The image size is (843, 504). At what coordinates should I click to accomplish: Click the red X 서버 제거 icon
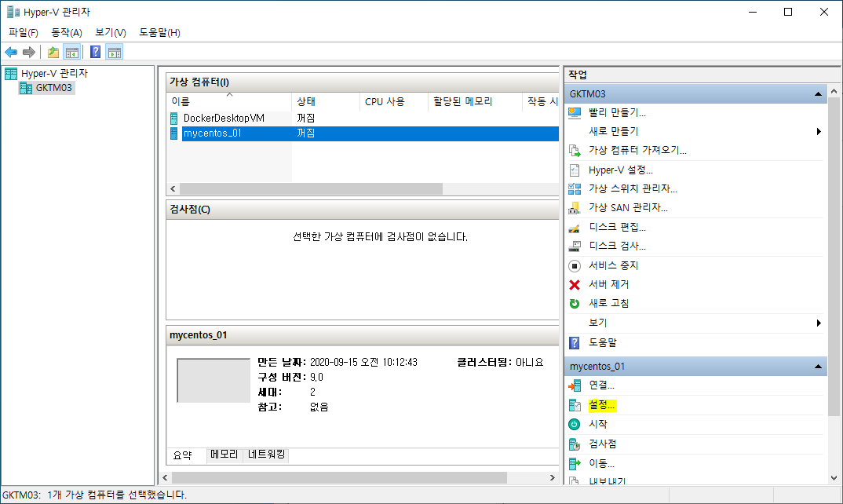575,284
